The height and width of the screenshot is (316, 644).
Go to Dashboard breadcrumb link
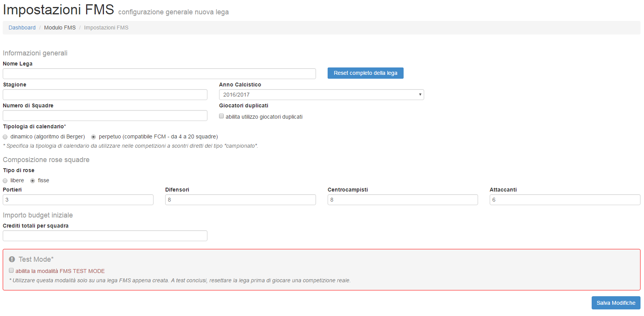click(x=22, y=28)
